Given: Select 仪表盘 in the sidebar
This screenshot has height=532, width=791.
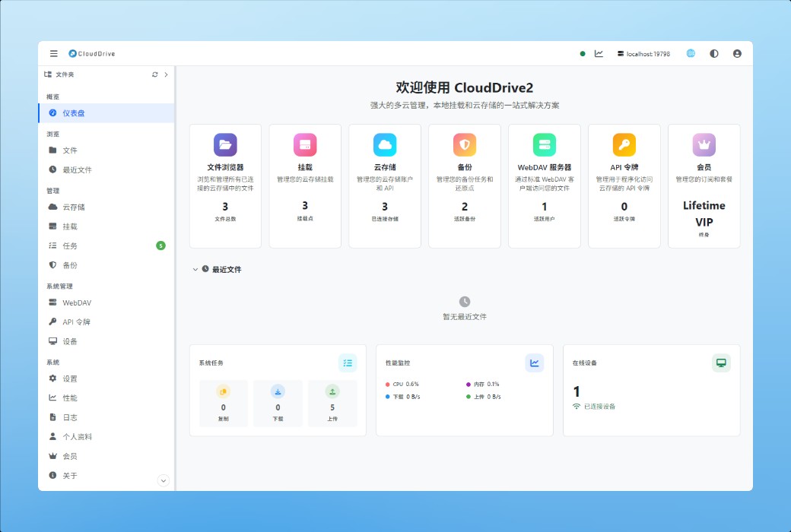Looking at the screenshot, I should pos(106,113).
